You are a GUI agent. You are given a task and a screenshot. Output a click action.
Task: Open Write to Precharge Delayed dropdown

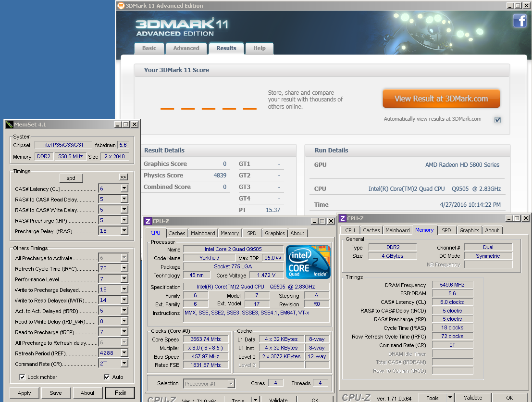coord(124,289)
